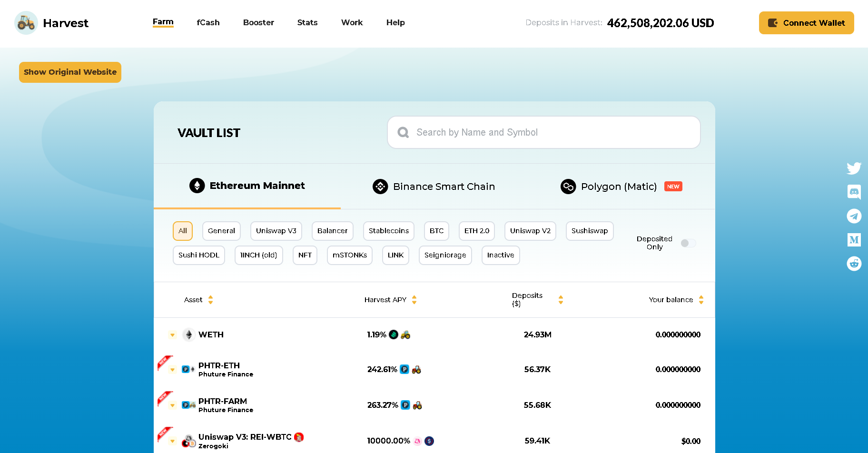Screen dimensions: 868x453
Task: Filter vaults by Sushi HODL
Action: pyautogui.click(x=199, y=255)
